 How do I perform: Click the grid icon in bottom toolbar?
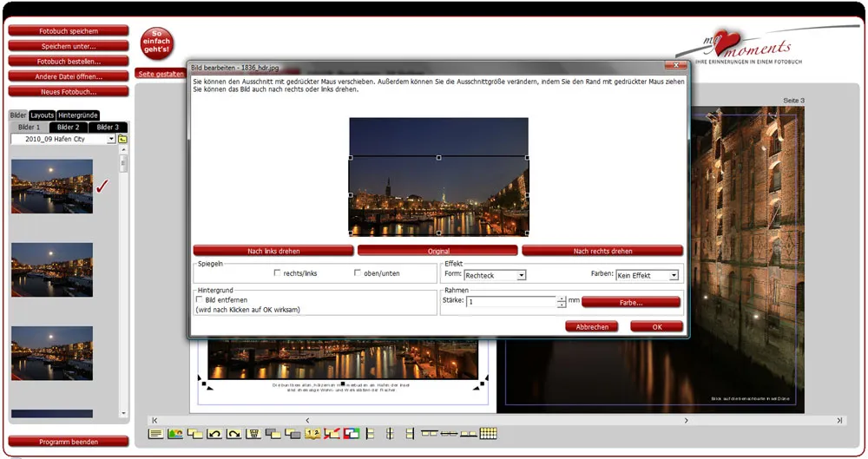point(488,433)
